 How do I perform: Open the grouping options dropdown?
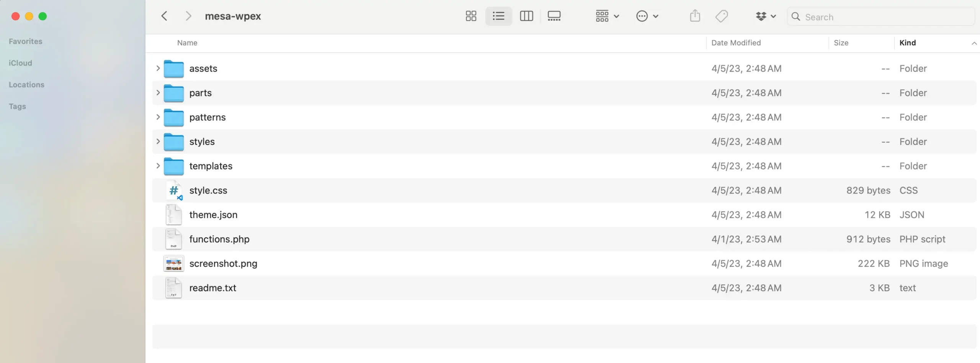point(606,16)
